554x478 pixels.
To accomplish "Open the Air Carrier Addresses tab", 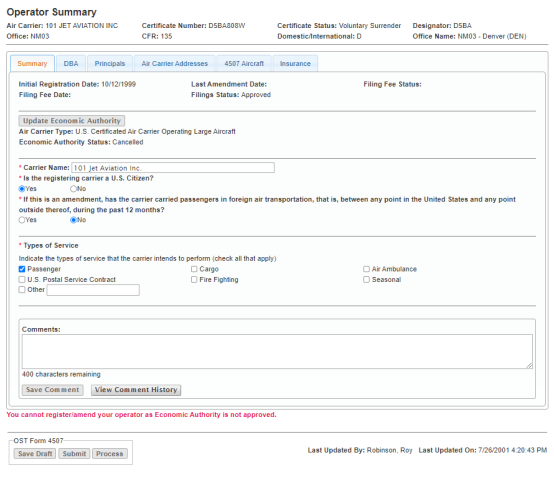I will 175,64.
